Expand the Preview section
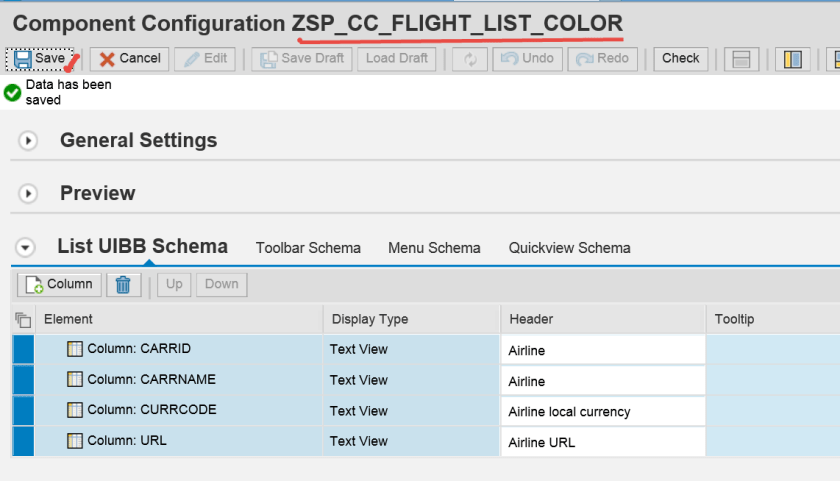 point(28,193)
